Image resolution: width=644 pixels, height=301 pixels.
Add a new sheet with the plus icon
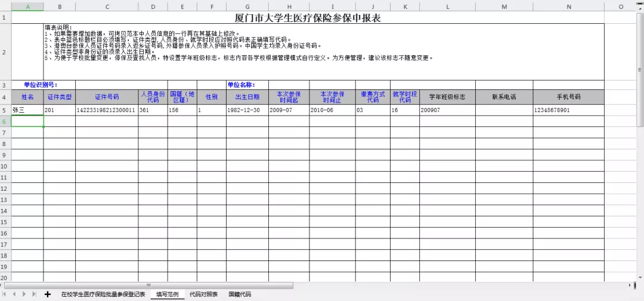tap(48, 294)
